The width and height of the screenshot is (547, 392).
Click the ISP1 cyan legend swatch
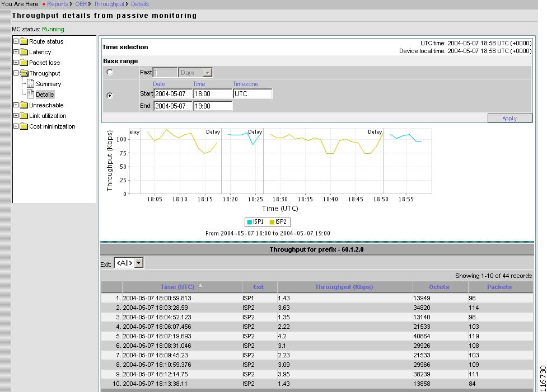(x=249, y=222)
